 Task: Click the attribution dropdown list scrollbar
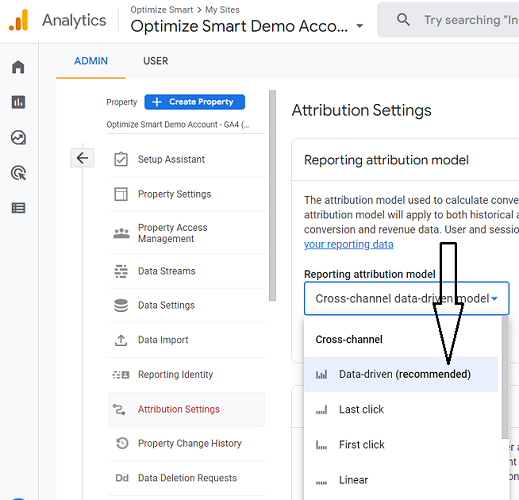point(505,378)
